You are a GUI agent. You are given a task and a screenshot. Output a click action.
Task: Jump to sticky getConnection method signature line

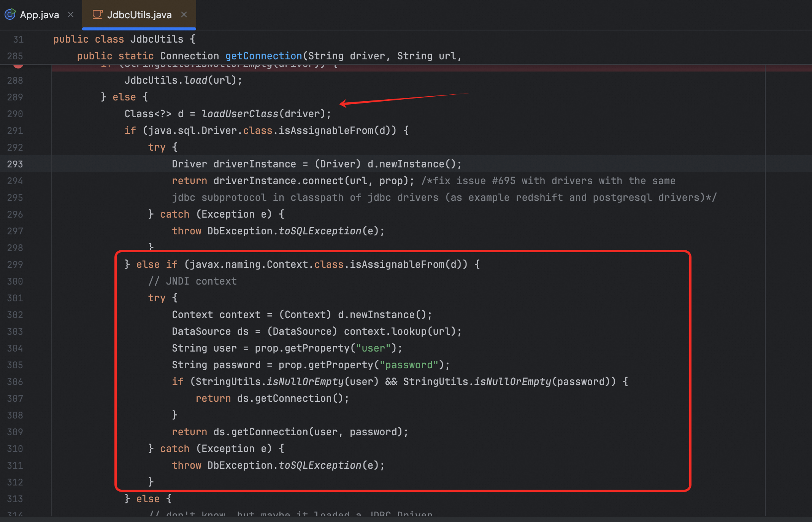click(x=269, y=56)
